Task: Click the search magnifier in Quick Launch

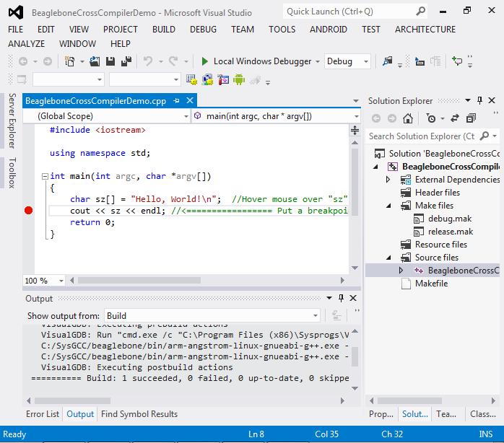Action: pyautogui.click(x=420, y=12)
